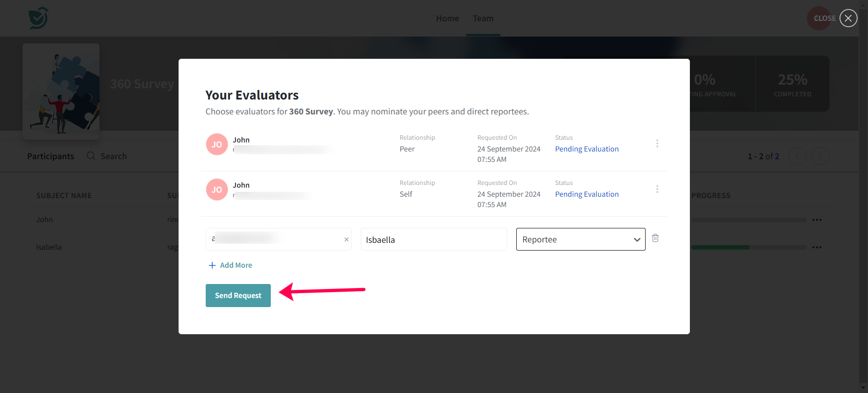This screenshot has width=868, height=393.
Task: Open the Reportee relationship dropdown
Action: 580,239
